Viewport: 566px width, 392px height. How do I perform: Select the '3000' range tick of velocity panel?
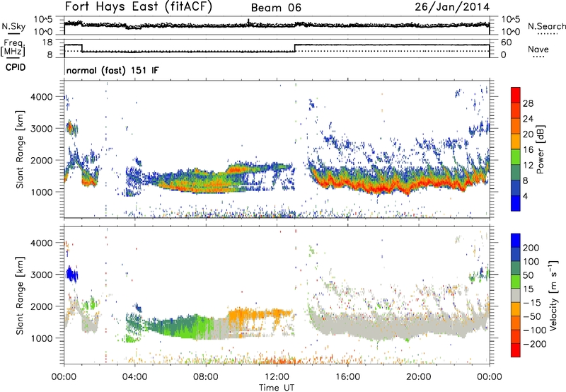(x=42, y=275)
